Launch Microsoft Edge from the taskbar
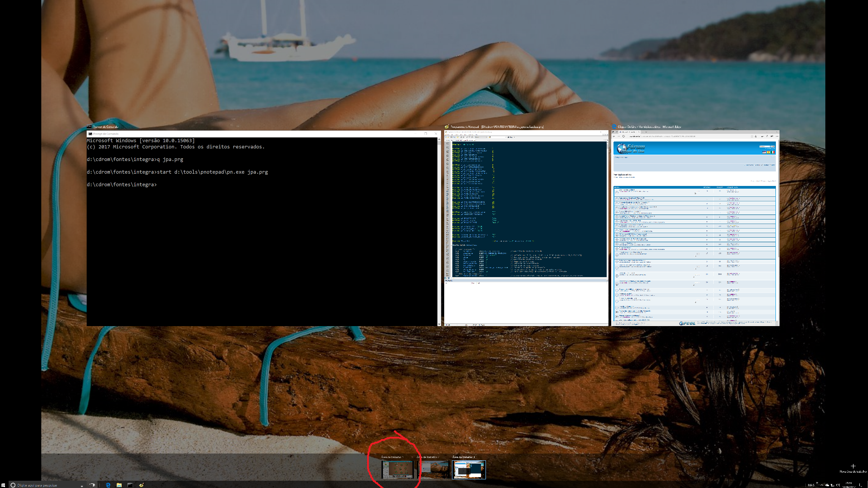The width and height of the screenshot is (868, 488). click(108, 485)
